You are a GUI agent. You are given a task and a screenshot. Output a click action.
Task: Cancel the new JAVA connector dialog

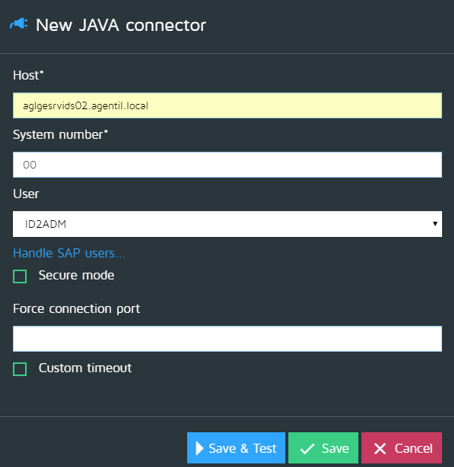click(x=402, y=448)
